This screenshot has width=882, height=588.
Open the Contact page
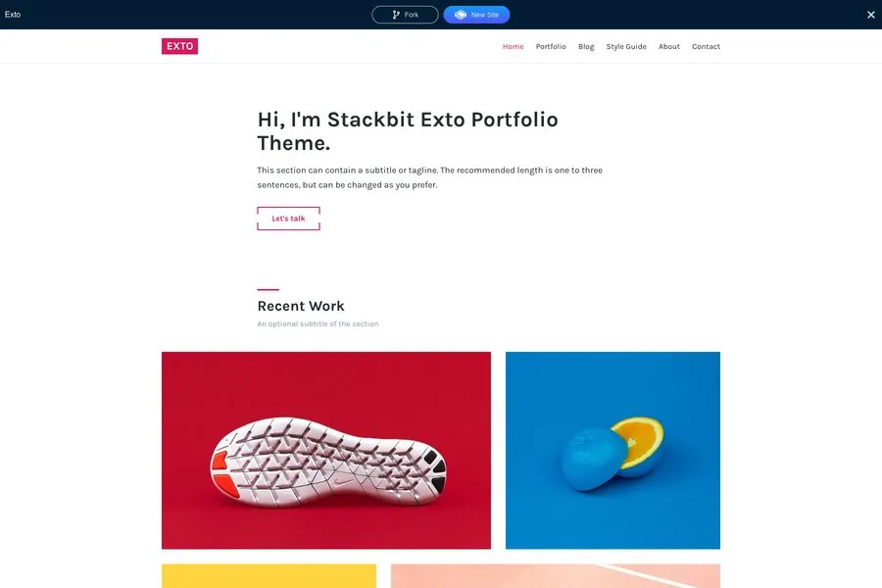pyautogui.click(x=706, y=47)
